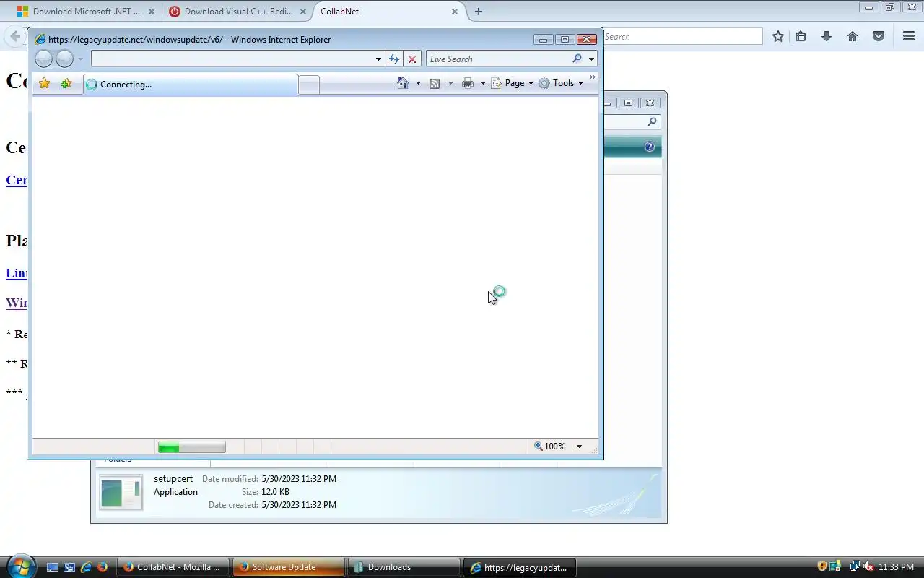Click Show Desktop in Quick Launch
Image resolution: width=924 pixels, height=578 pixels.
53,567
